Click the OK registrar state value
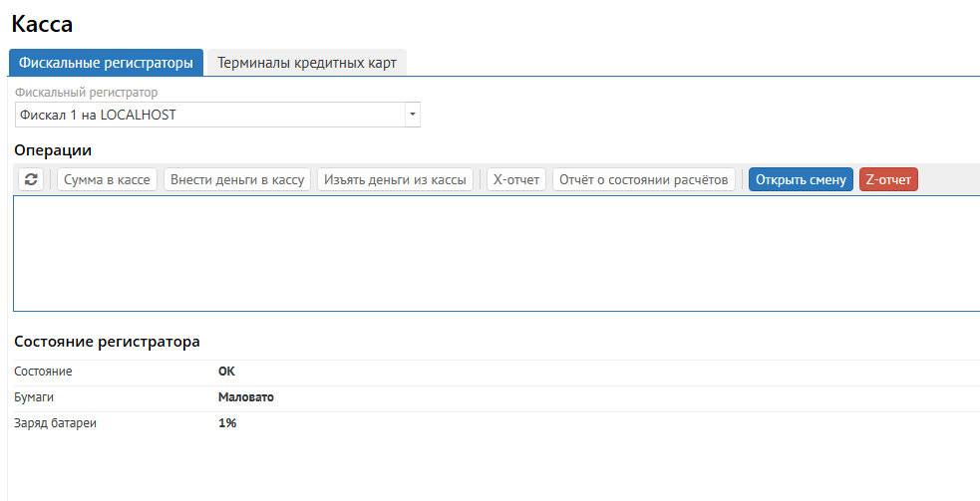 [x=227, y=372]
